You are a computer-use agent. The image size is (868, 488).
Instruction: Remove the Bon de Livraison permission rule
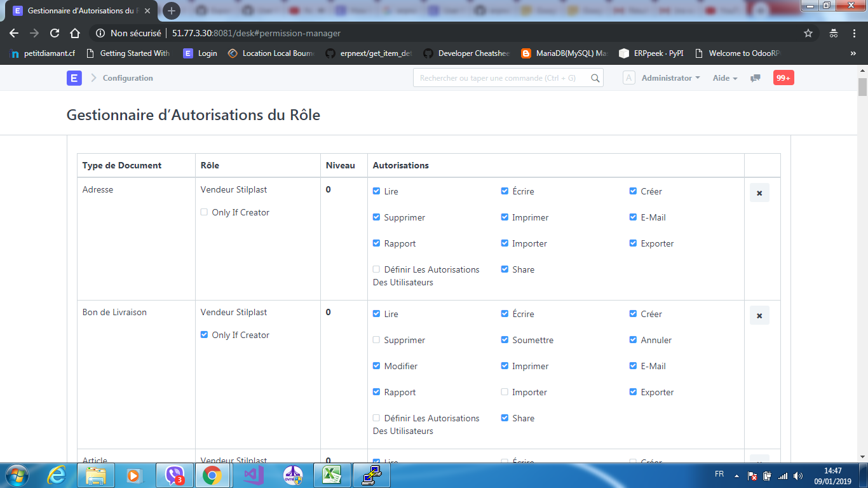pyautogui.click(x=759, y=315)
